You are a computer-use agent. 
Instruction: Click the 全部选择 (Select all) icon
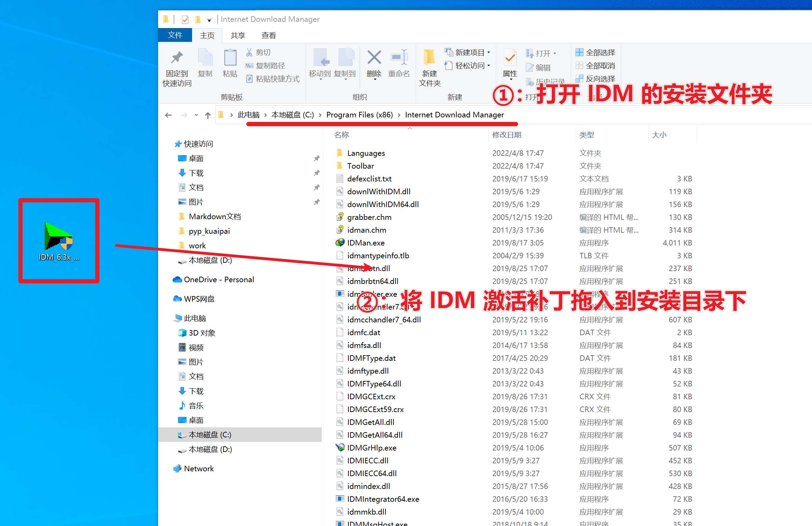tap(580, 52)
